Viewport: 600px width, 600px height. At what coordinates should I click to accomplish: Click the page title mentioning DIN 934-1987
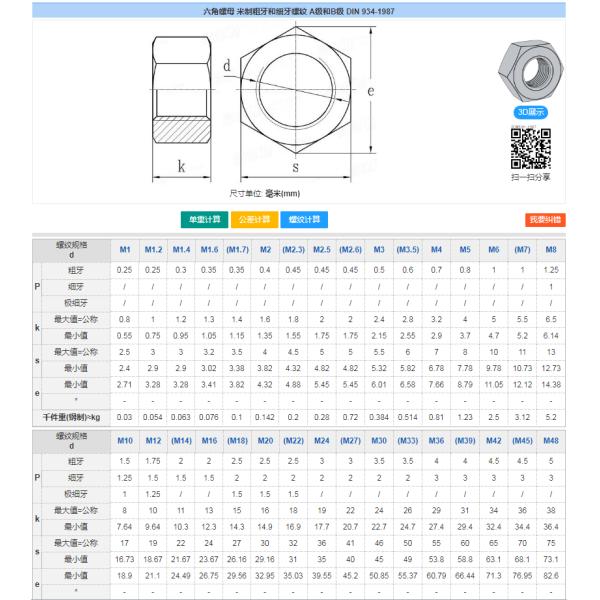pyautogui.click(x=300, y=11)
